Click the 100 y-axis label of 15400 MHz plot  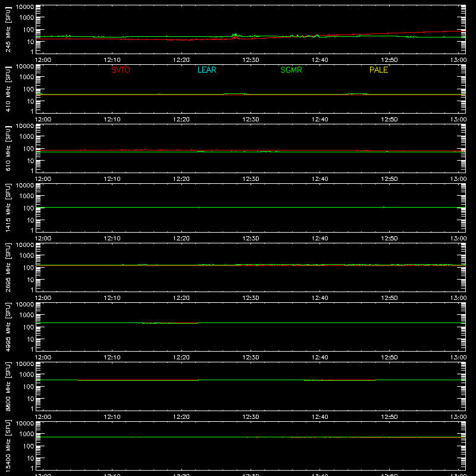pos(29,446)
